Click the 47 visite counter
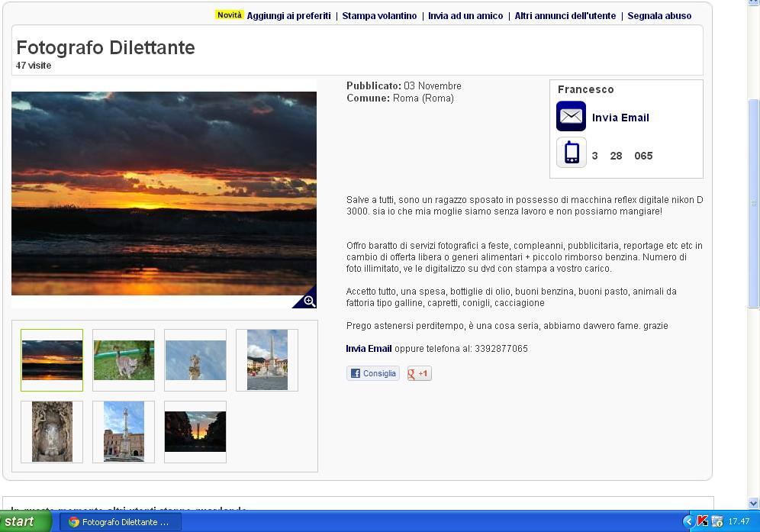760x532 pixels. coord(34,65)
